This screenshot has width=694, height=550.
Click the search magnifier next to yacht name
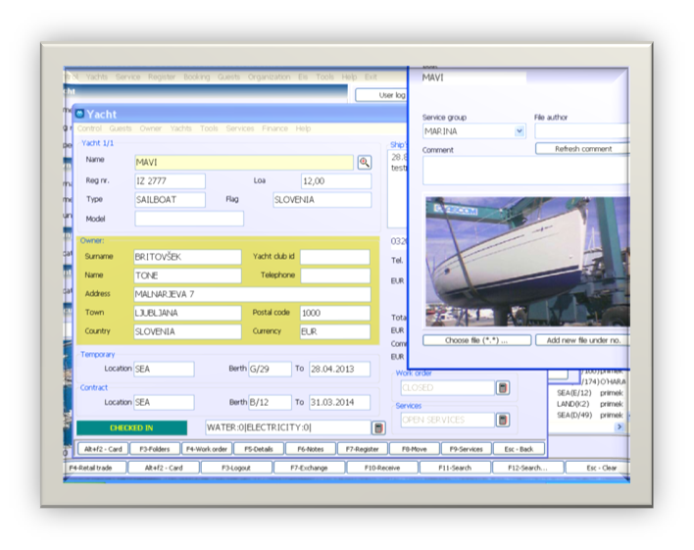tap(364, 161)
